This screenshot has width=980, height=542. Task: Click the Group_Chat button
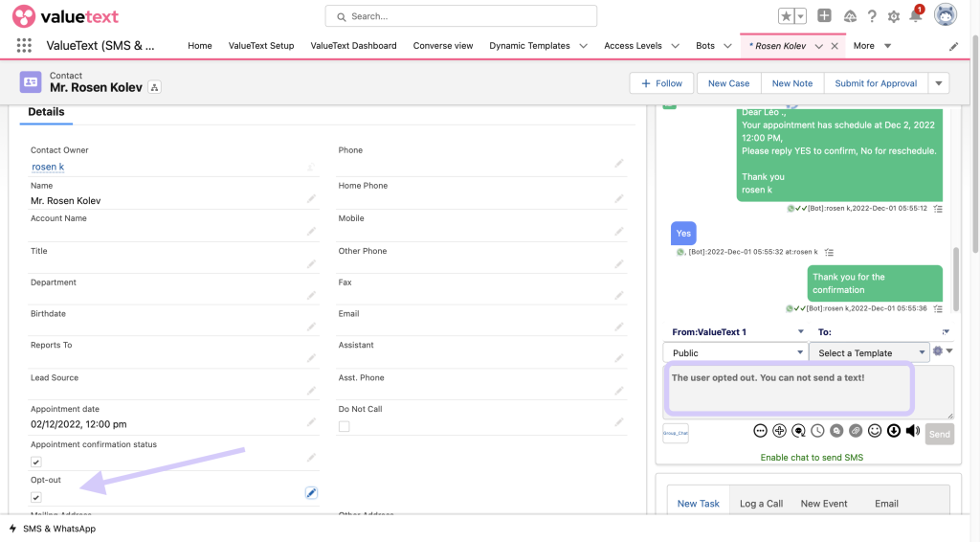coord(676,433)
